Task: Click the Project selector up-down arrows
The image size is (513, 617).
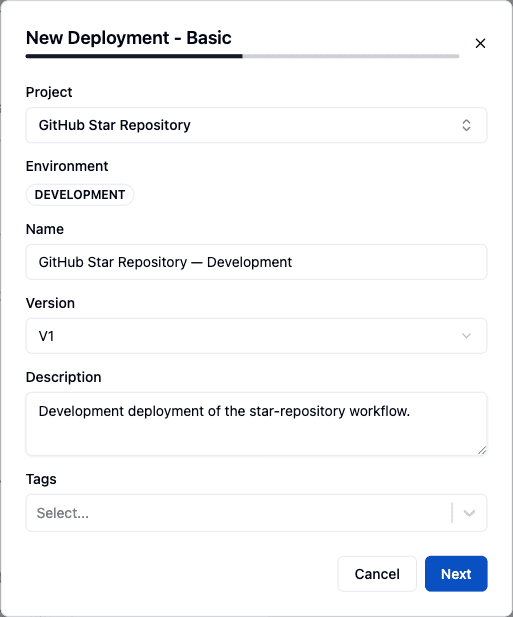Action: click(x=466, y=125)
